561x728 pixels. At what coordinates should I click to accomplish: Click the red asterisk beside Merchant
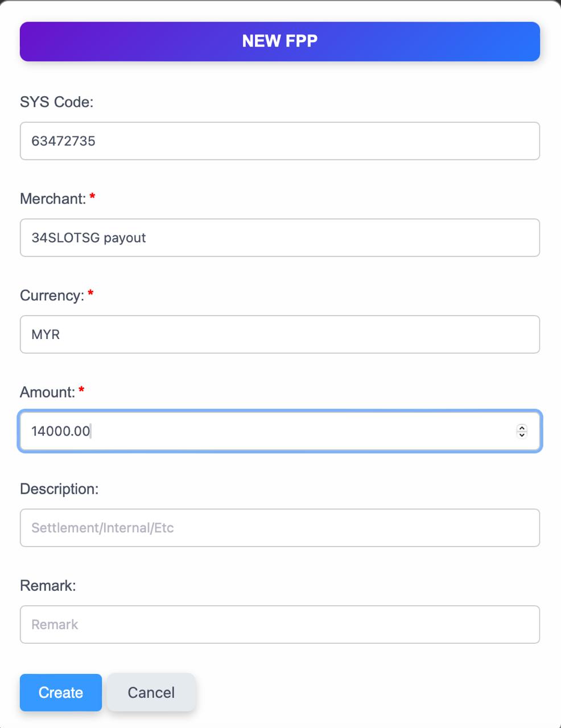tap(92, 197)
